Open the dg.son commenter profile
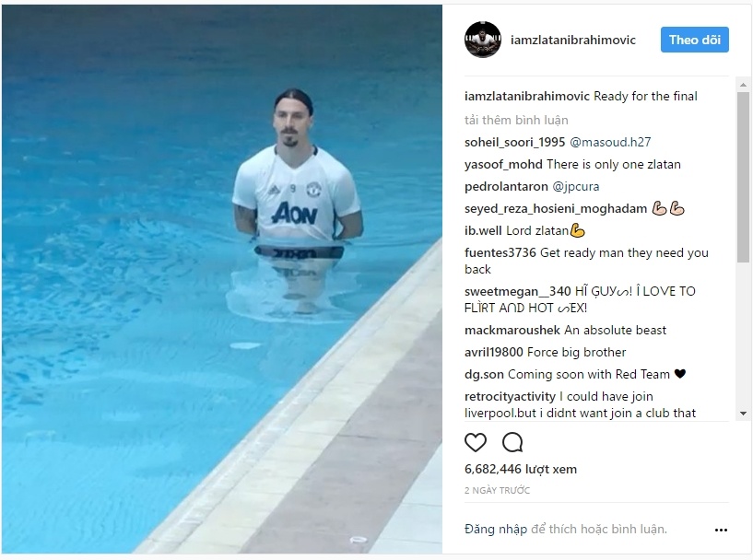Screen dimensions: 753x560 point(484,374)
